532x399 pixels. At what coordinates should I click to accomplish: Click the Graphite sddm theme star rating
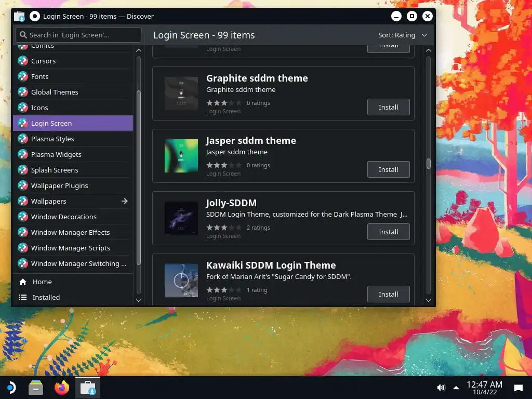point(224,103)
